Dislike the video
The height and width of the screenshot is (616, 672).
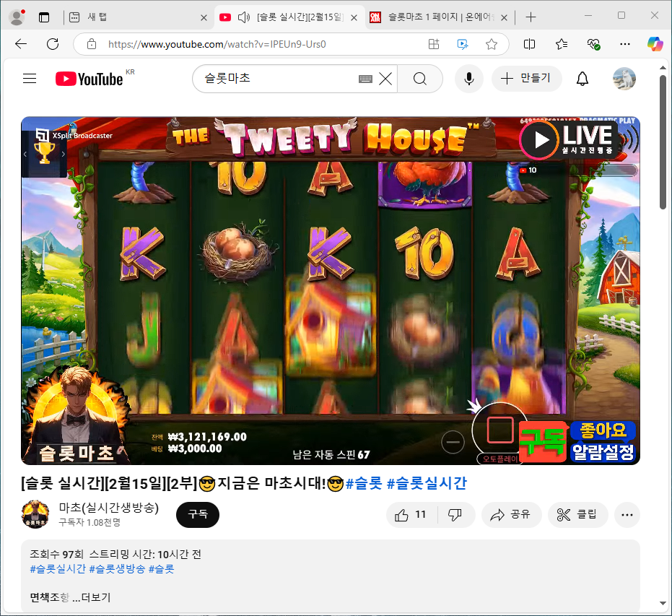[x=455, y=515]
